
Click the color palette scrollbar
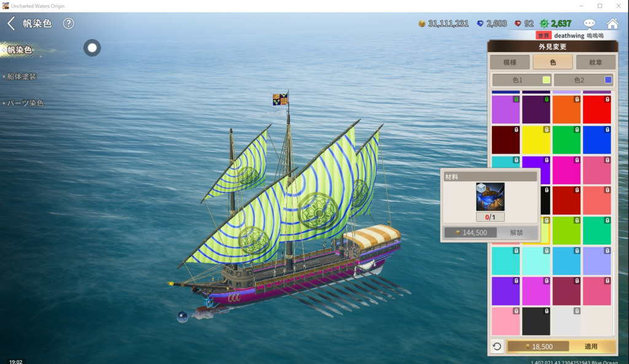click(x=614, y=293)
